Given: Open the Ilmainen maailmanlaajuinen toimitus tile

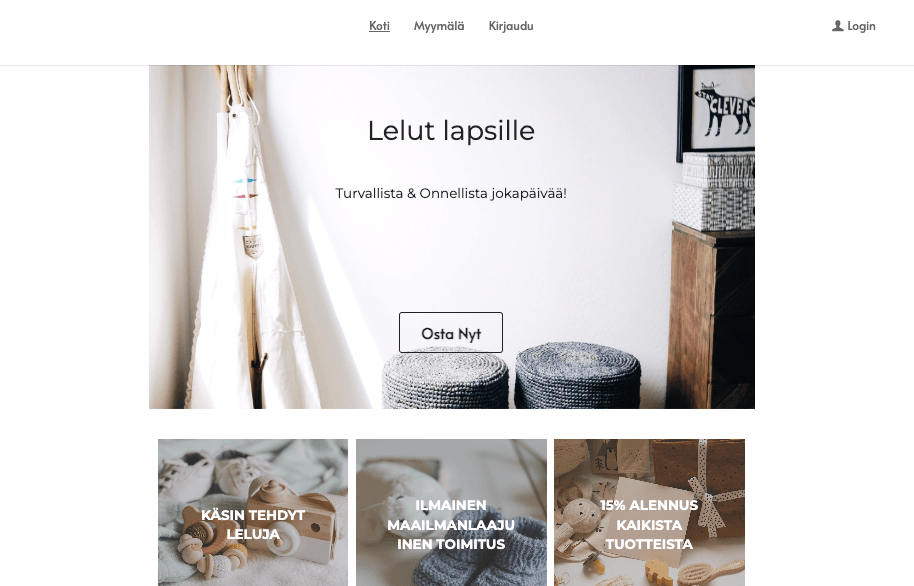Looking at the screenshot, I should coord(451,513).
